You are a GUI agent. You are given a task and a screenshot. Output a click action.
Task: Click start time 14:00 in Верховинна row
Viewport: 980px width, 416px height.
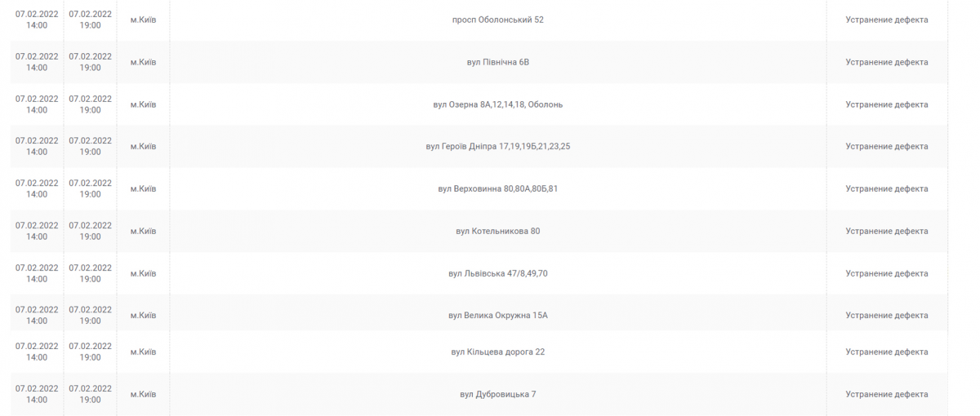tap(37, 194)
